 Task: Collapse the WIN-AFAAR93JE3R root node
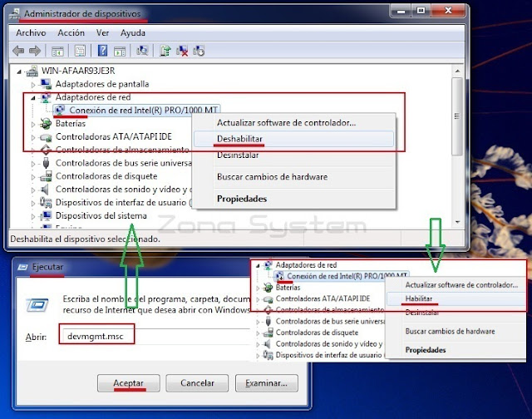[19, 71]
